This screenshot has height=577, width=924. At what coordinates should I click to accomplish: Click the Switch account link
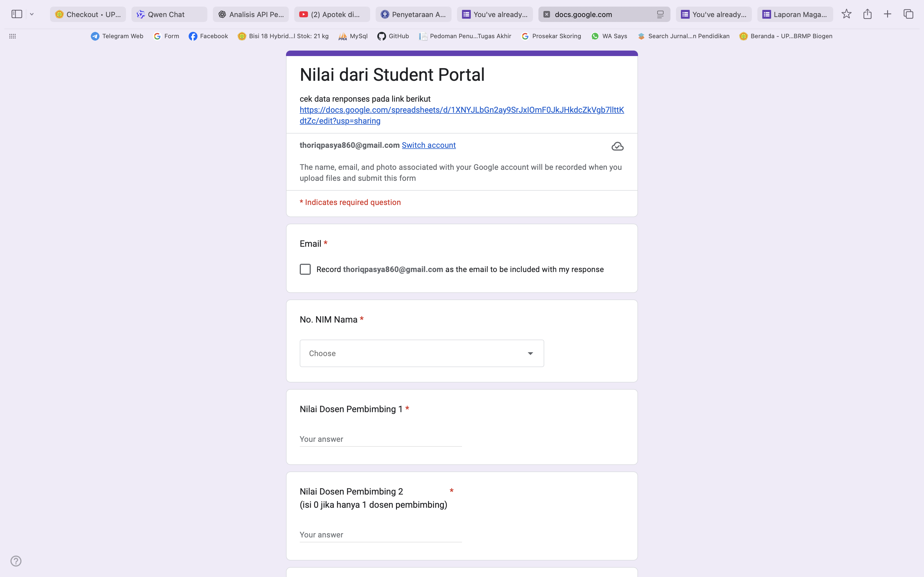pos(428,145)
